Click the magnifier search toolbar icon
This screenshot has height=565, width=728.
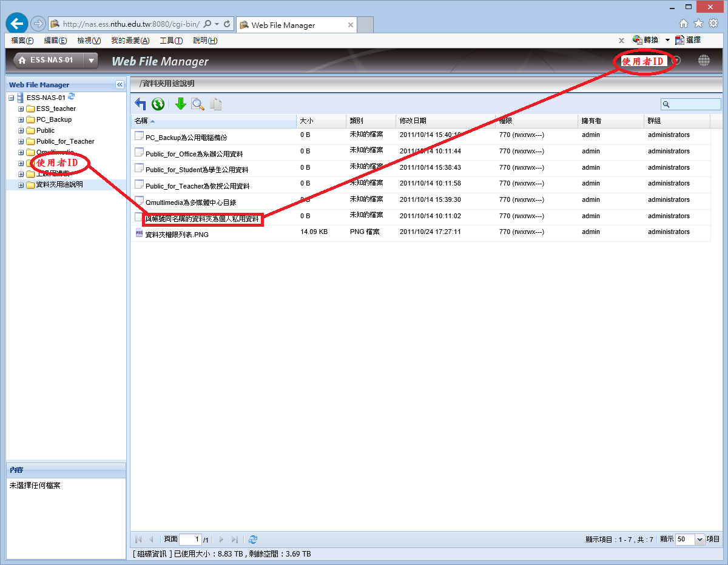click(198, 104)
